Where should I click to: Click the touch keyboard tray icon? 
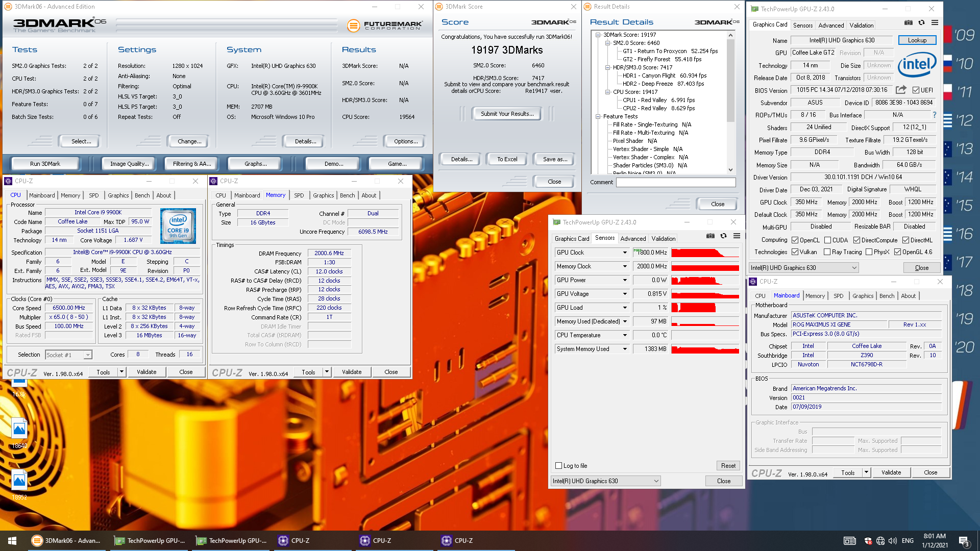[849, 541]
